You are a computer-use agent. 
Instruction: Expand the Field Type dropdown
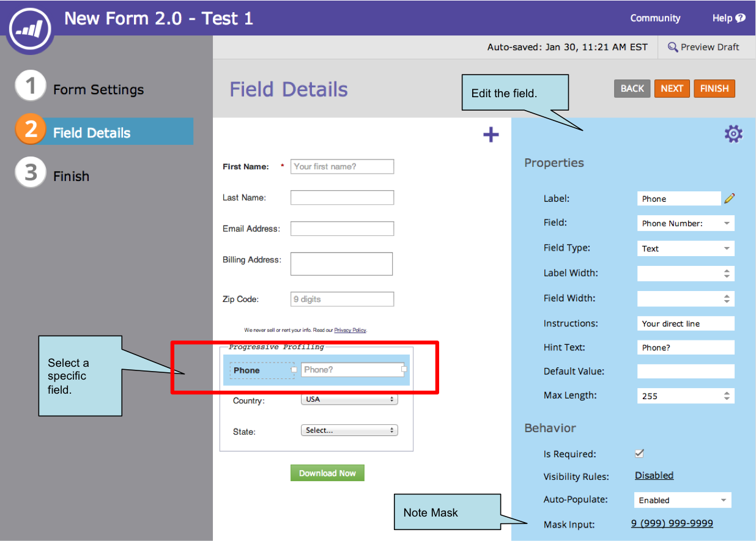click(685, 249)
